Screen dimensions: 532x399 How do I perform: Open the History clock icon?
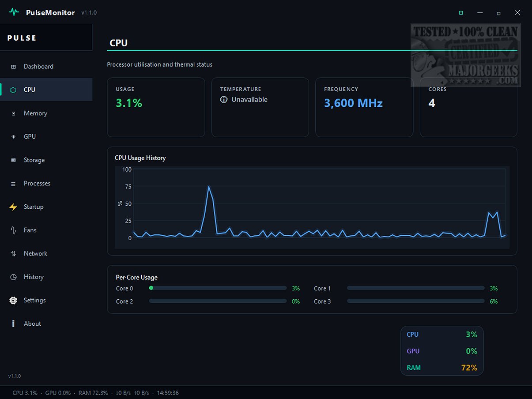pos(13,277)
